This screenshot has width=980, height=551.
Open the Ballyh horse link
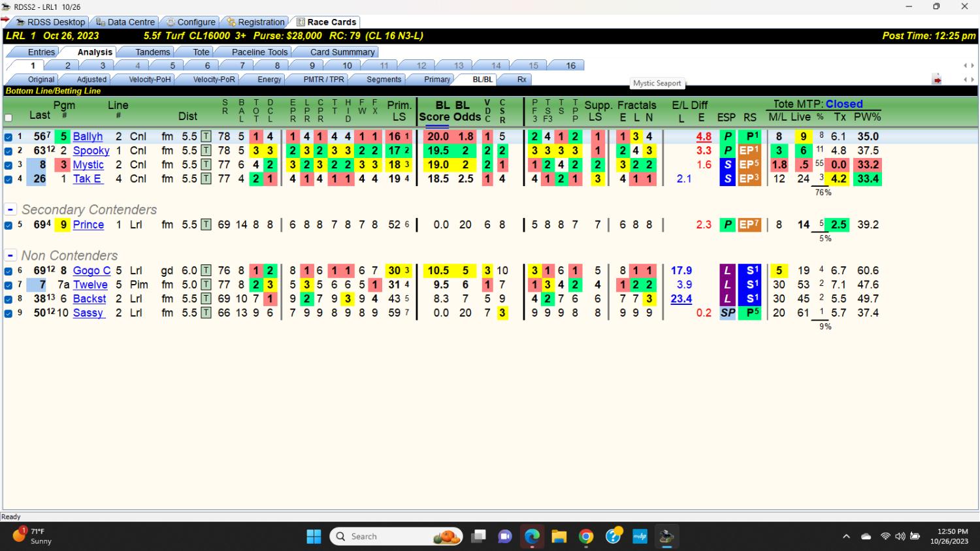88,136
